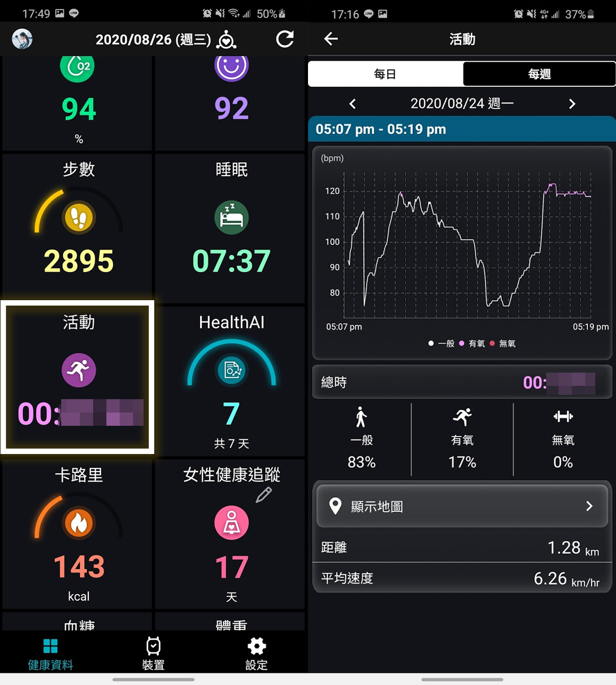
Task: Tap the dumbbell 無氧 icon
Action: (563, 416)
